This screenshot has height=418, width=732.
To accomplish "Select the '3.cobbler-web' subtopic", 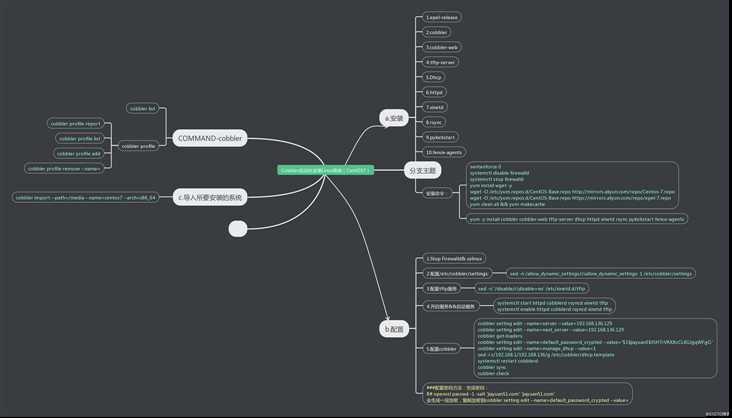I will tap(442, 47).
